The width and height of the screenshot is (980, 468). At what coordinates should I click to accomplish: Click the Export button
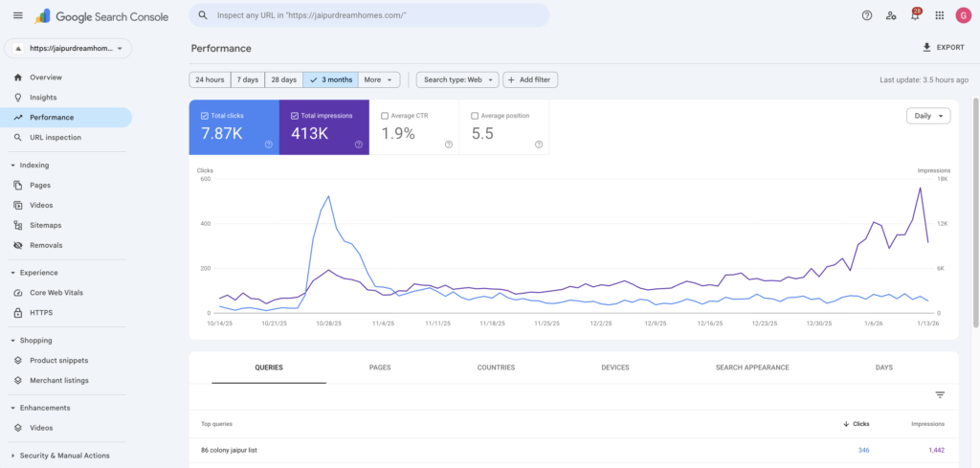point(943,47)
